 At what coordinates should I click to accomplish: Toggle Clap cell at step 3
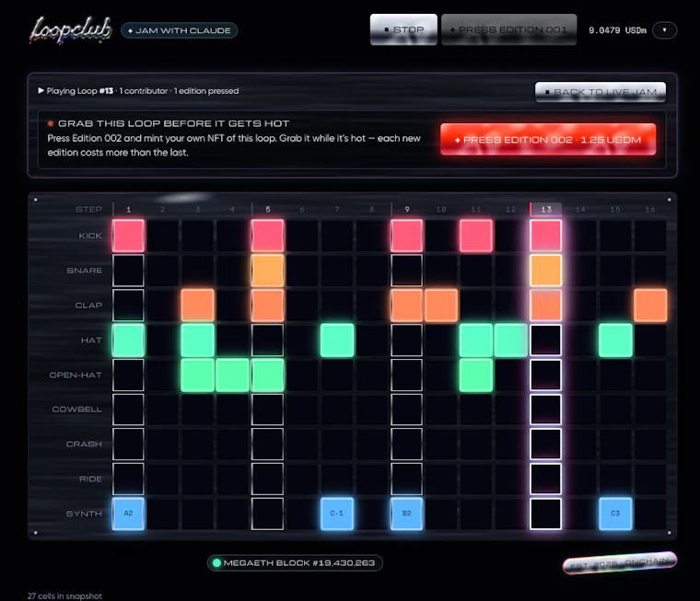click(198, 306)
